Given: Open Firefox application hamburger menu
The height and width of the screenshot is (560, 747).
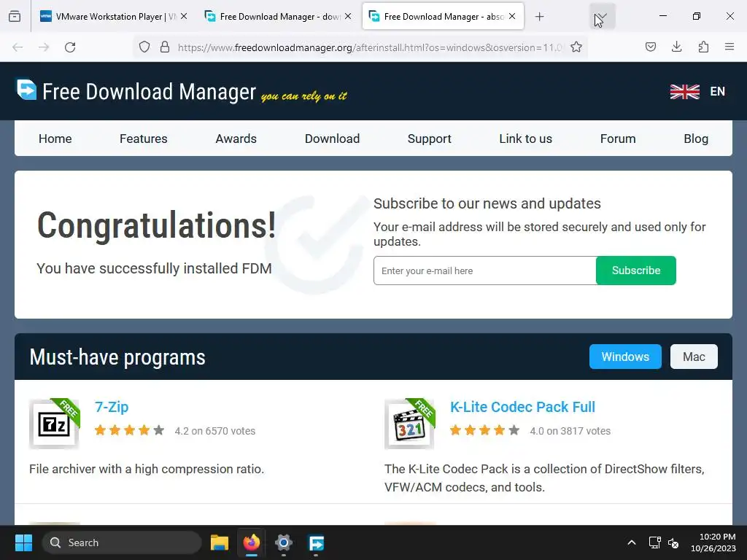Looking at the screenshot, I should coord(729,47).
